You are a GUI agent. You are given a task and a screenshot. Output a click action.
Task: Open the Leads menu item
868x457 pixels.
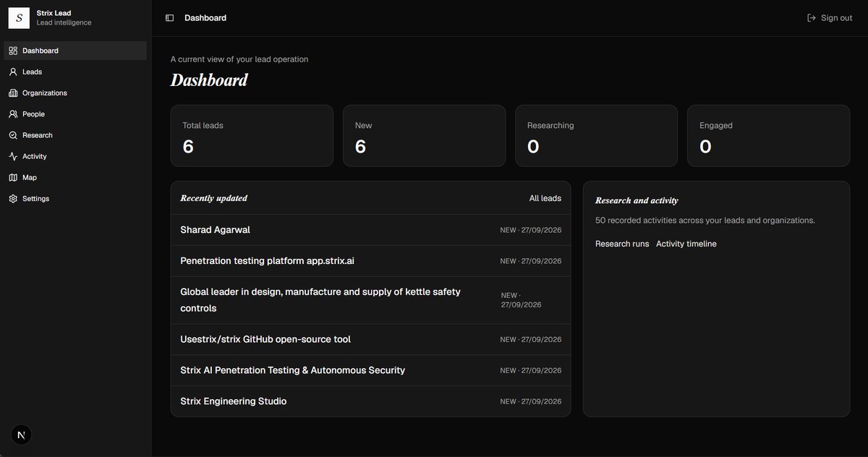76,72
